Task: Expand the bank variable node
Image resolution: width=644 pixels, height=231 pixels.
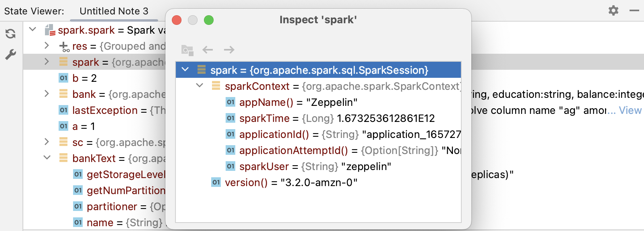Action: tap(47, 93)
